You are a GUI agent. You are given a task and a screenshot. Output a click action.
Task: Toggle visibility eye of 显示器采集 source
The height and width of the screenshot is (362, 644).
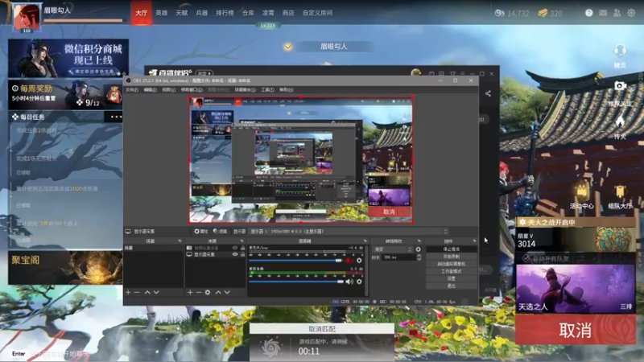235,254
